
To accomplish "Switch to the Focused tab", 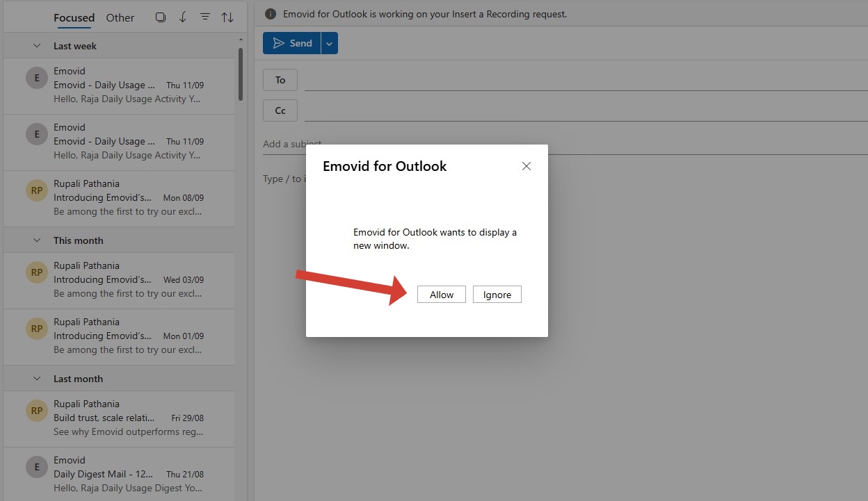I will click(x=74, y=17).
